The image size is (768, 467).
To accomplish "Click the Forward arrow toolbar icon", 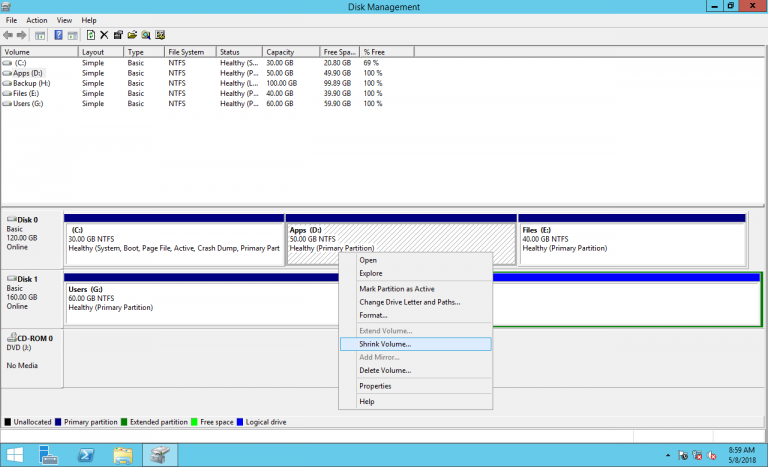I will [x=22, y=35].
